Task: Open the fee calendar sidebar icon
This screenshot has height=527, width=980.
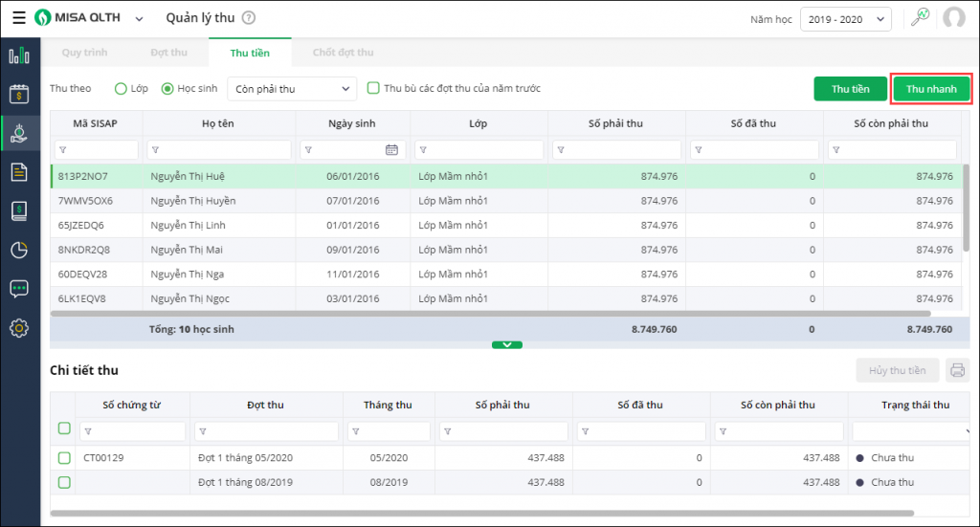Action: coord(19,94)
